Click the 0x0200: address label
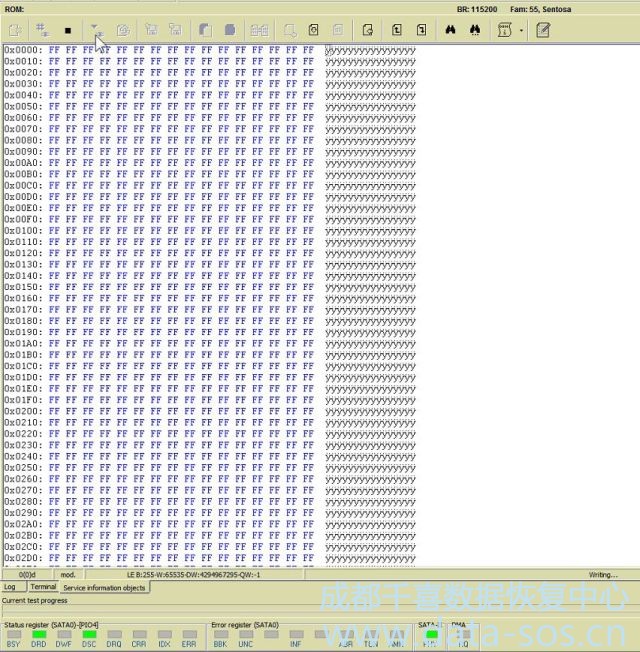Viewport: 640px width, 652px height. pyautogui.click(x=23, y=411)
